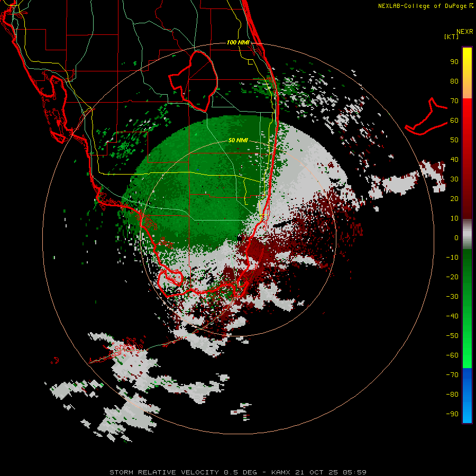
Task: Select the 0 value on velocity scale
Action: (x=456, y=237)
